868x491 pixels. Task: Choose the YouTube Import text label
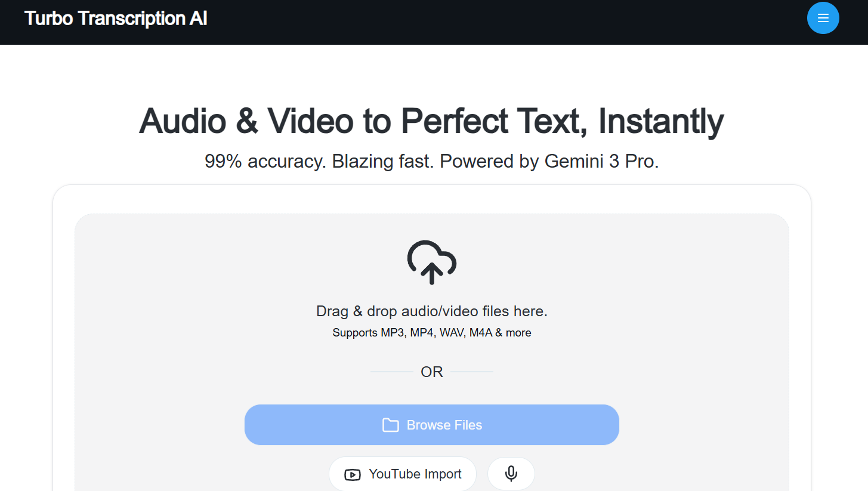[x=415, y=474]
